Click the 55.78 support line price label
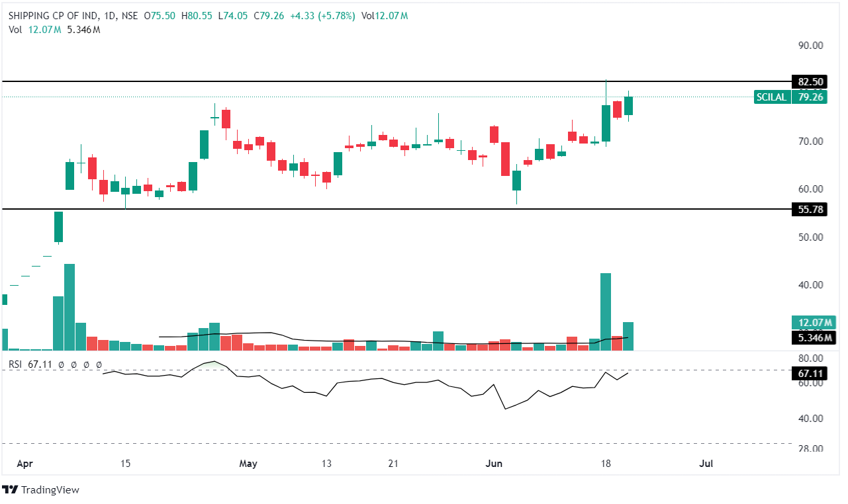The height and width of the screenshot is (504, 848). click(809, 209)
